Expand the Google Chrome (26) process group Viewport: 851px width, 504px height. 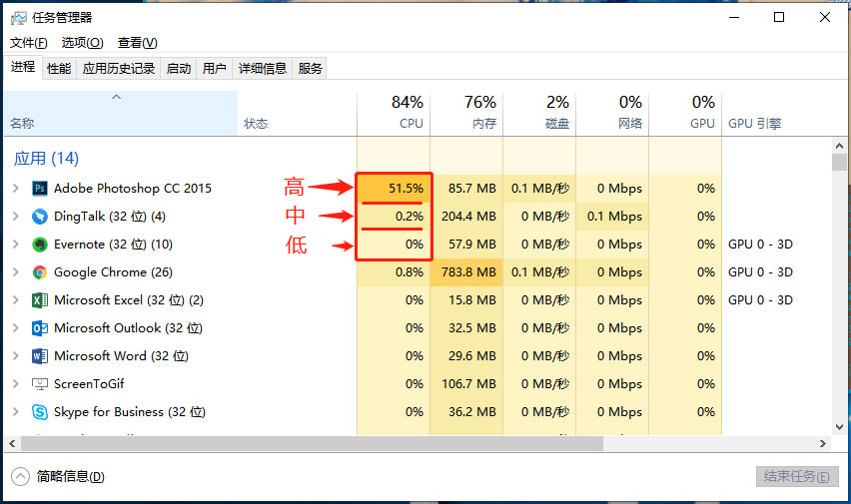[15, 271]
